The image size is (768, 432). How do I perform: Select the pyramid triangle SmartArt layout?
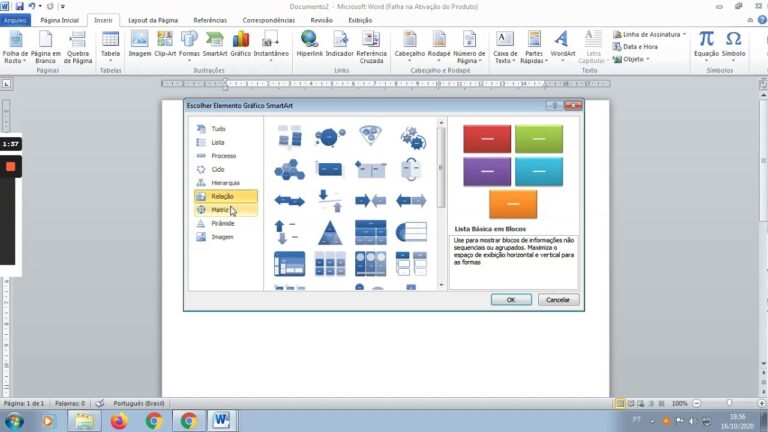[x=330, y=233]
